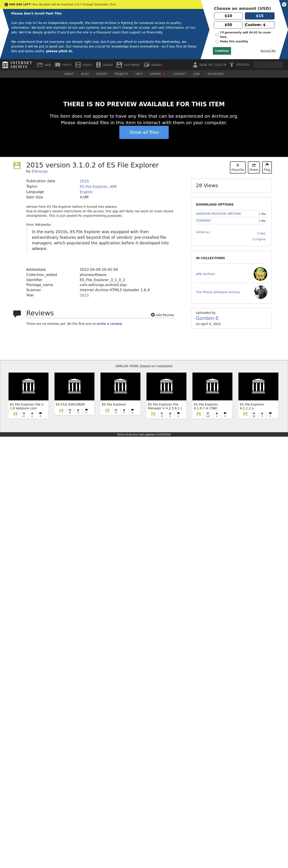Open the Internet Archive home logo

pos(17,65)
